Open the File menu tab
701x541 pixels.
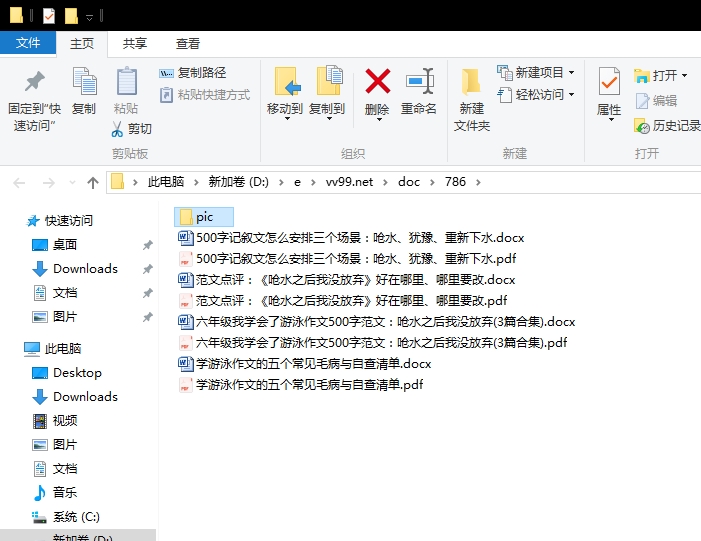pos(28,43)
